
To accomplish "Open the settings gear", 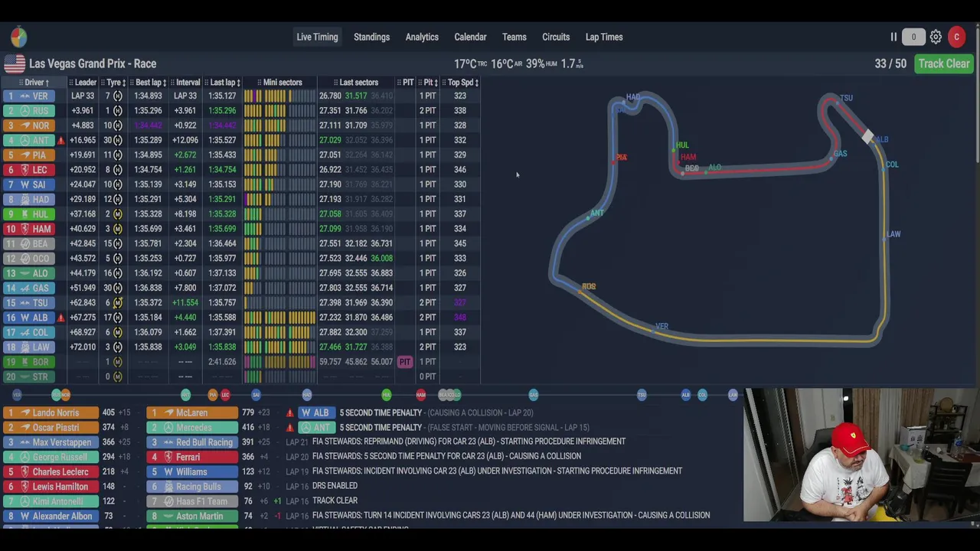I will click(x=936, y=37).
